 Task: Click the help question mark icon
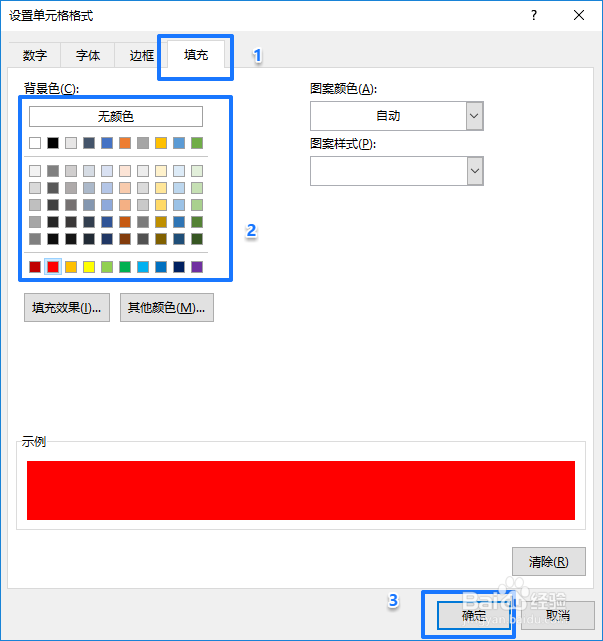(x=534, y=16)
